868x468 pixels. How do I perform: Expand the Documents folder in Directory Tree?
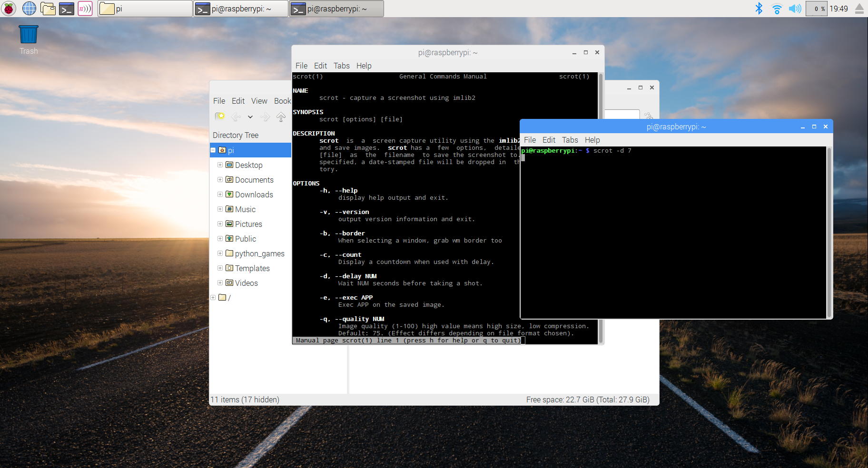[x=220, y=180]
